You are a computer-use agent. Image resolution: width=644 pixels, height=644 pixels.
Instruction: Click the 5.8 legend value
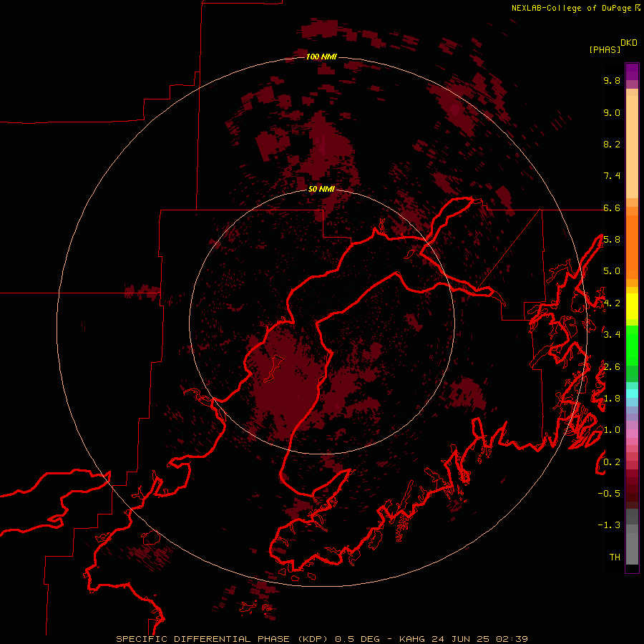pyautogui.click(x=612, y=240)
